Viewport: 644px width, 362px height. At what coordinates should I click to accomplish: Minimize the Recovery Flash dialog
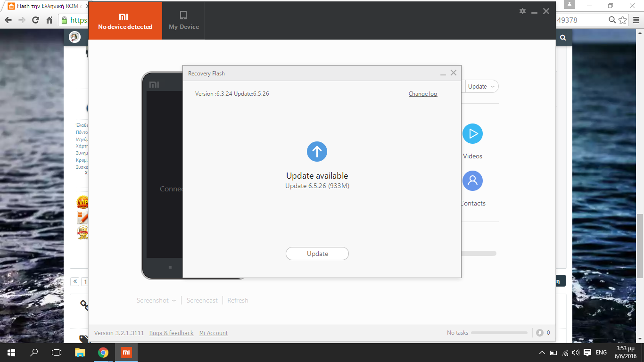[x=443, y=74]
